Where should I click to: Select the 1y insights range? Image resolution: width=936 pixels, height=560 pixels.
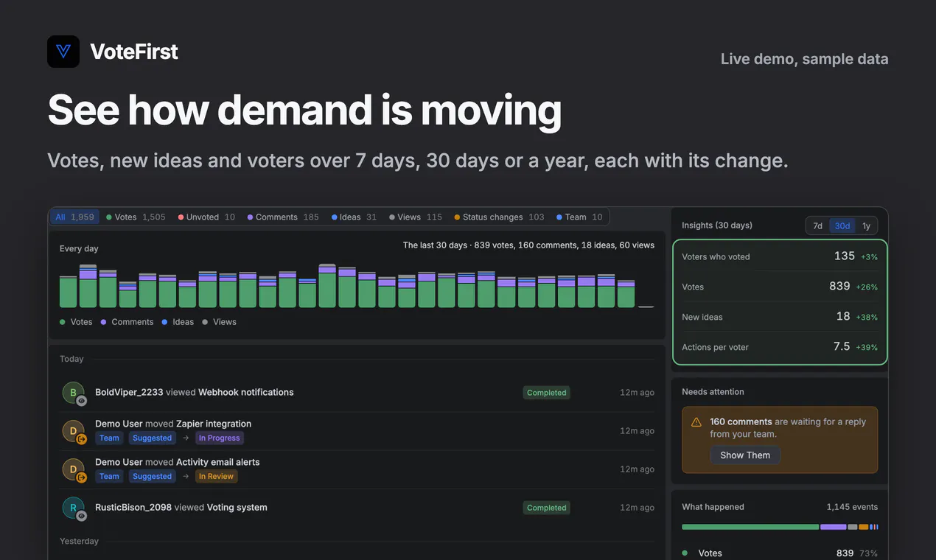[866, 226]
